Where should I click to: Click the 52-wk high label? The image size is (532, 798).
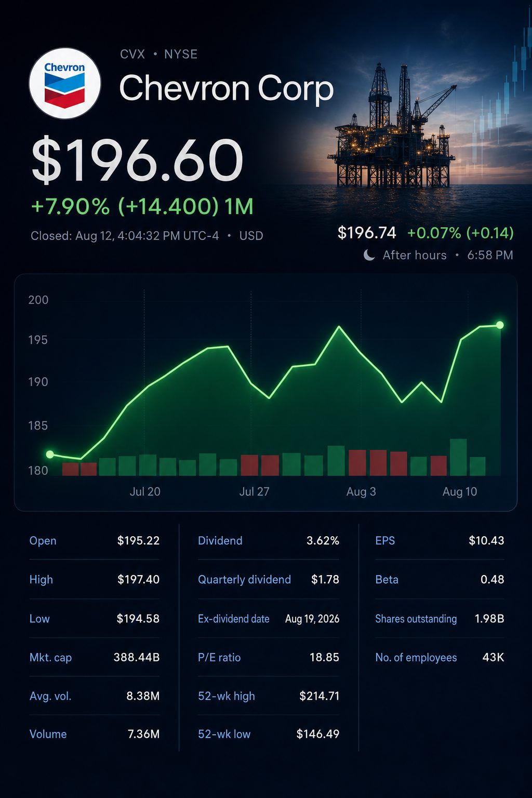226,696
